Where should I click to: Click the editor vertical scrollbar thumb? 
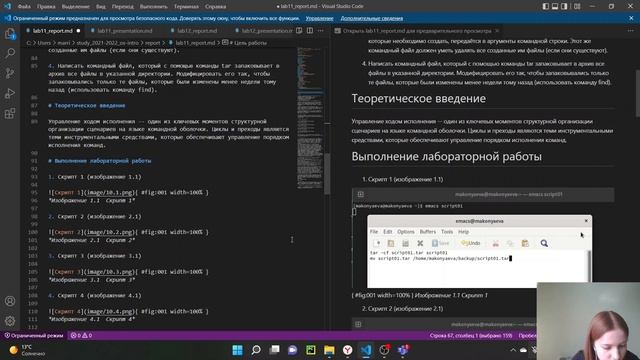coord(327,174)
